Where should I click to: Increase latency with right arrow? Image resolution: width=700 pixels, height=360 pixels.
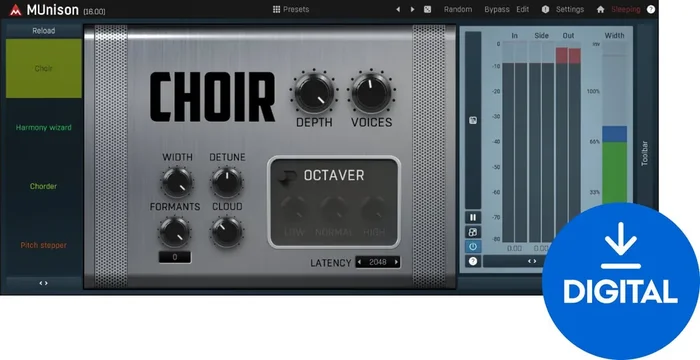coord(396,262)
